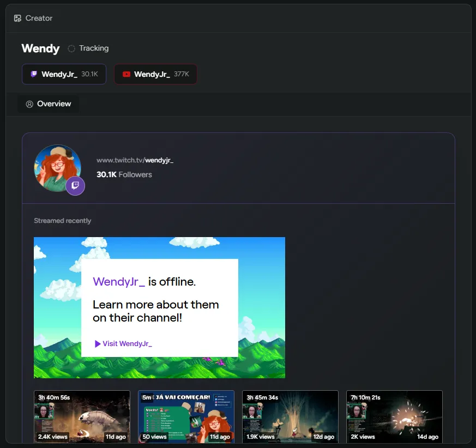Click the YouTube logo in the WendyJr_ 377K chip
476x448 pixels.
(x=126, y=74)
